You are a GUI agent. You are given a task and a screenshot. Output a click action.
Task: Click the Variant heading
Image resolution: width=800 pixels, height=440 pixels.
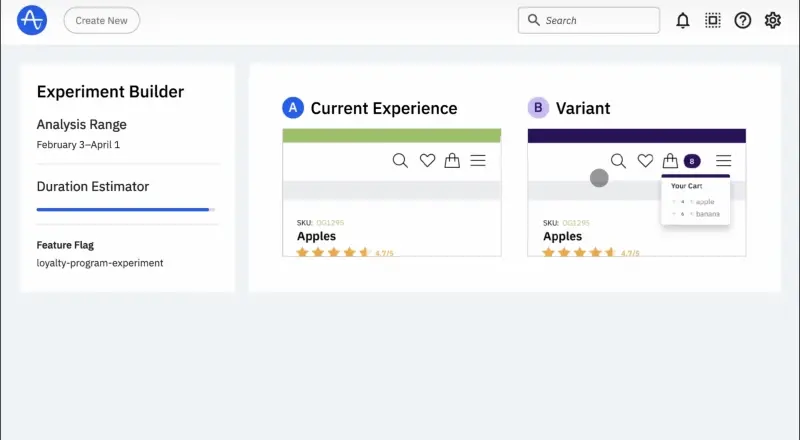[x=583, y=108]
